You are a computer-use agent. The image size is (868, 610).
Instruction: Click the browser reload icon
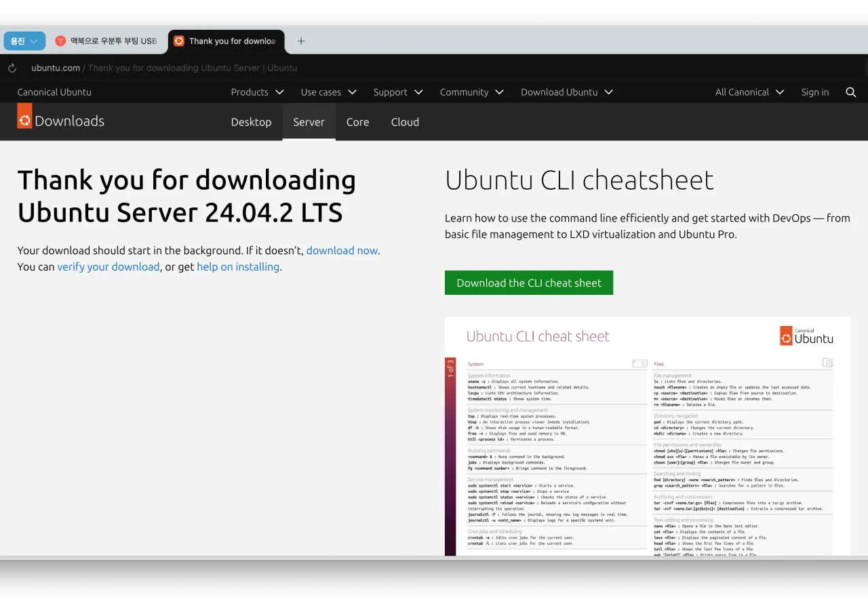[12, 68]
